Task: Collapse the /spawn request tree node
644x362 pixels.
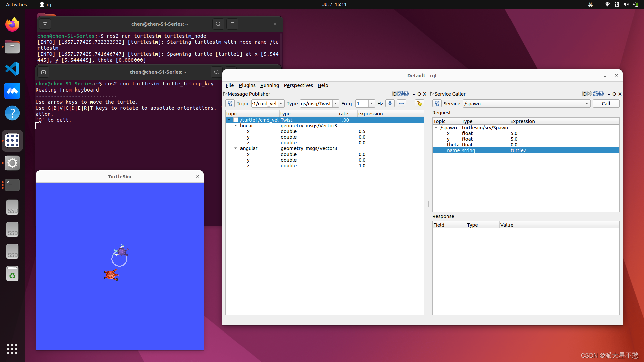Action: tap(436, 128)
